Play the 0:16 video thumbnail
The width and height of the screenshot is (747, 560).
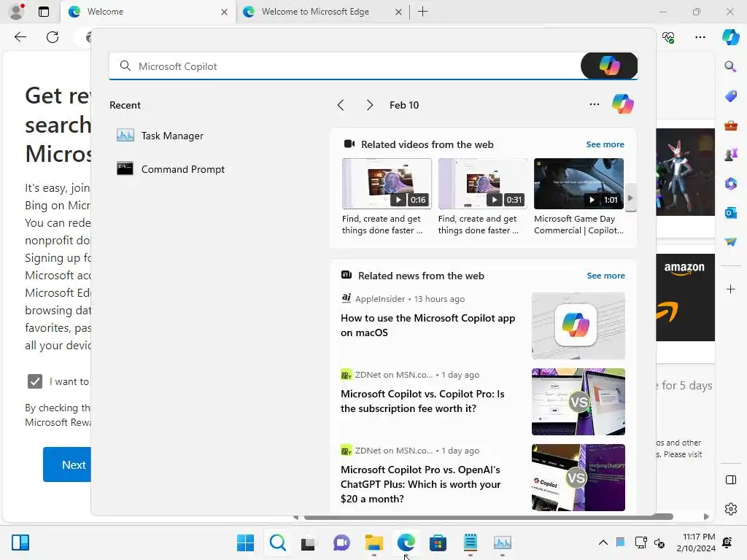(x=387, y=184)
